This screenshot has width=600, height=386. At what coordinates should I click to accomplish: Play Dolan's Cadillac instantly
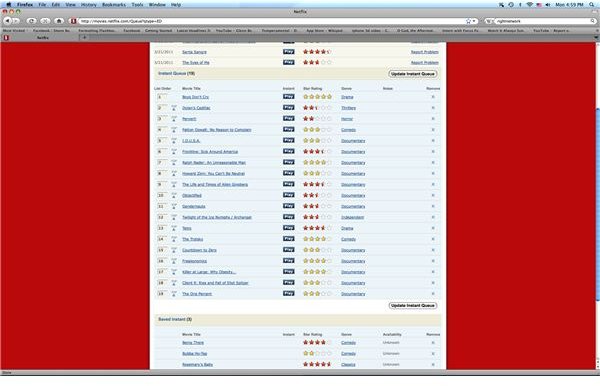[x=289, y=107]
